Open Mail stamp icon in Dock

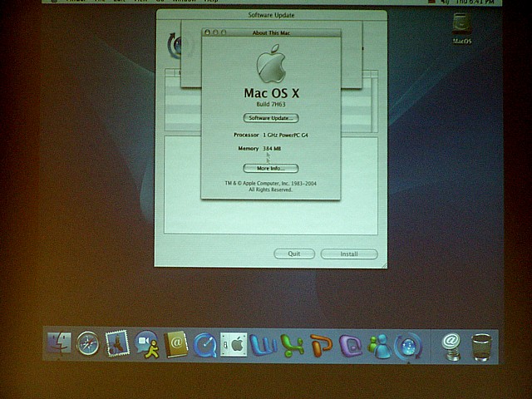[x=117, y=343]
